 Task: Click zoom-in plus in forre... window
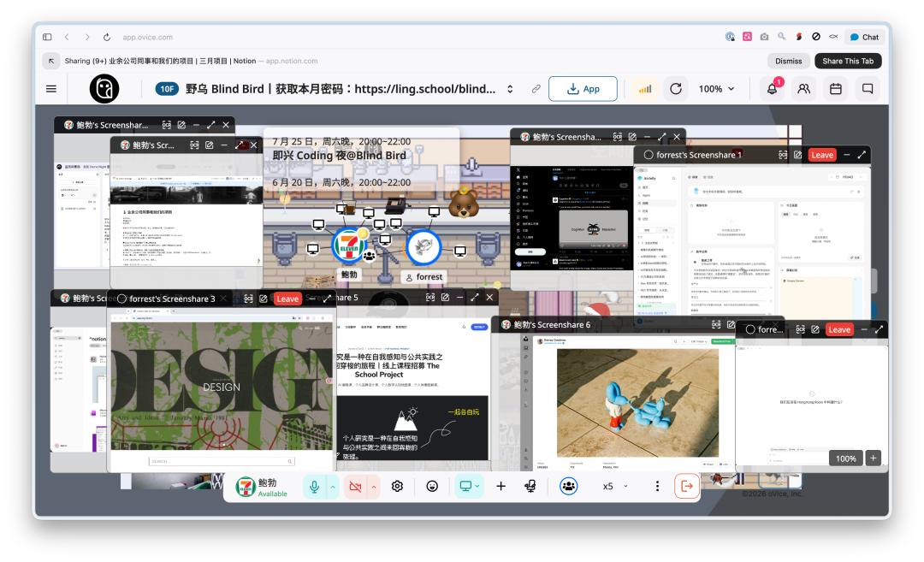(x=874, y=458)
